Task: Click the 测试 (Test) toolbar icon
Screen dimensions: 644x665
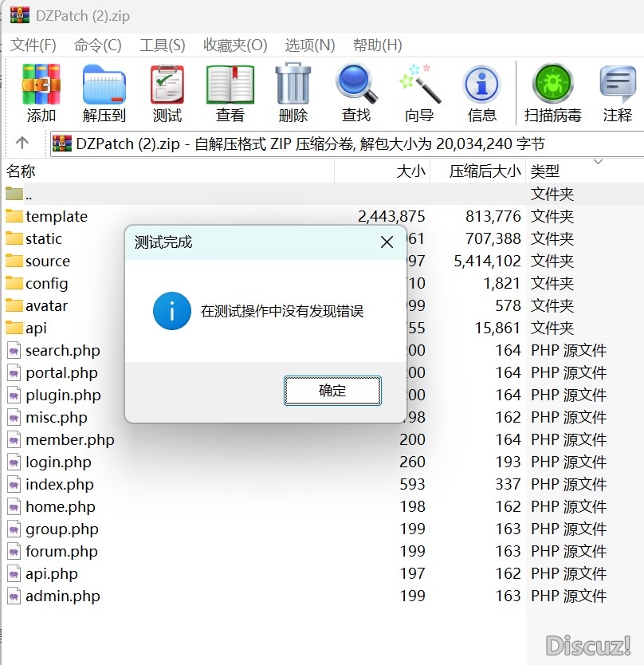Action: [x=167, y=84]
